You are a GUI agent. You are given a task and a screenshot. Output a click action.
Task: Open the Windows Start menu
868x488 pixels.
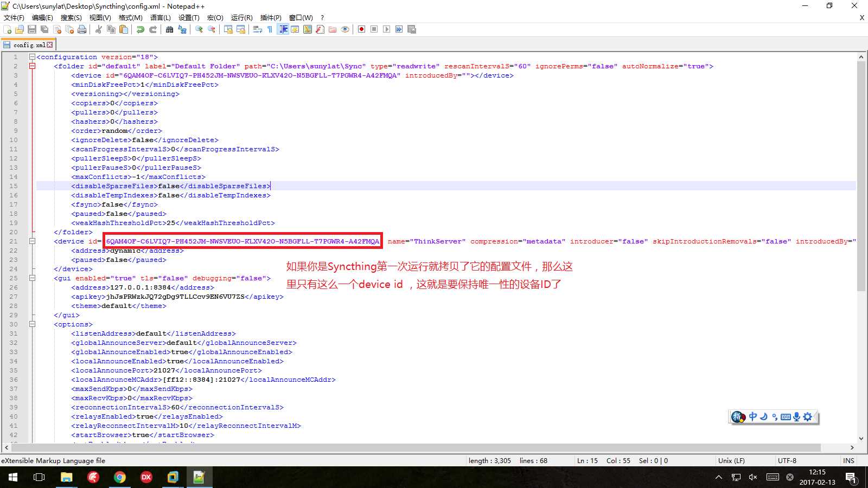pyautogui.click(x=13, y=477)
